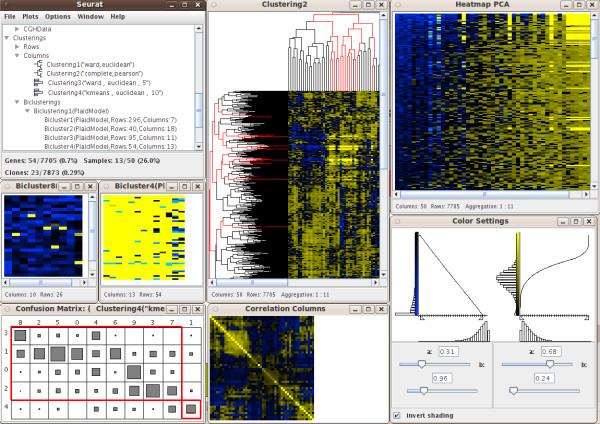This screenshot has height=424, width=600.
Task: Expand the CGHData tree node
Action: (17, 29)
